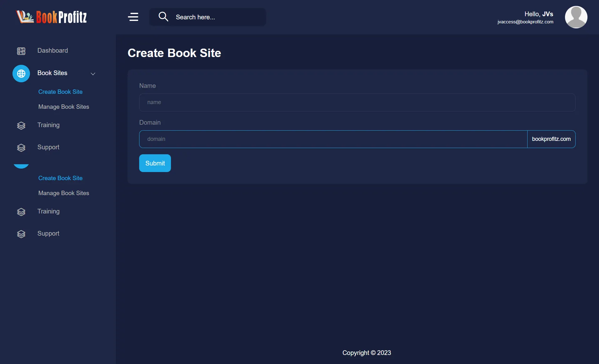
Task: Click the lower Training layers icon
Action: [x=21, y=212]
